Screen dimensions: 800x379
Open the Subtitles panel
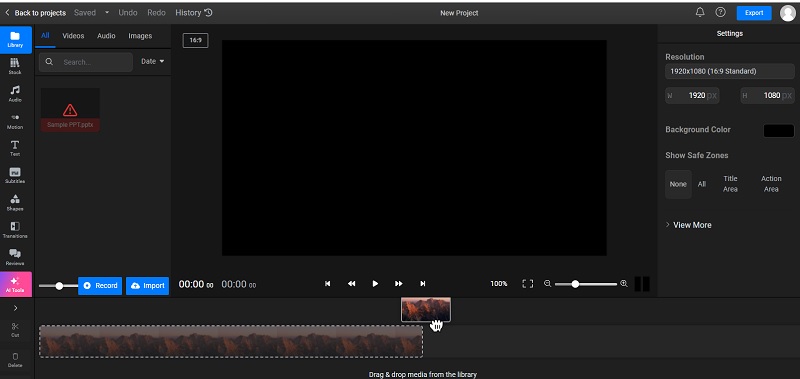[15, 175]
